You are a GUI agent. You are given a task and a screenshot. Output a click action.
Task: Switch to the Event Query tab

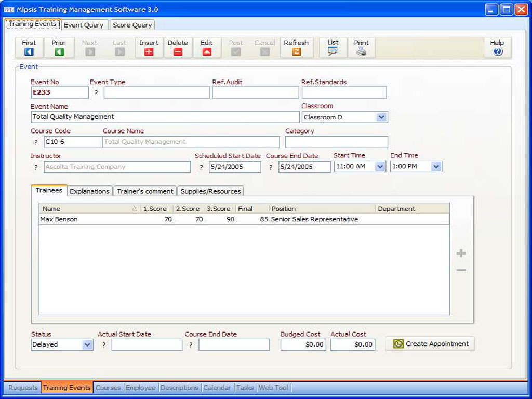[x=84, y=25]
